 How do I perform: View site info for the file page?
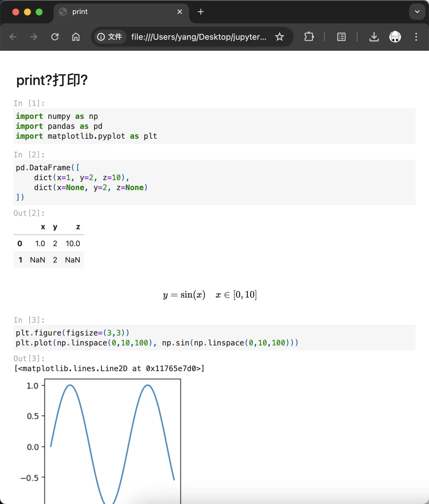tap(109, 37)
